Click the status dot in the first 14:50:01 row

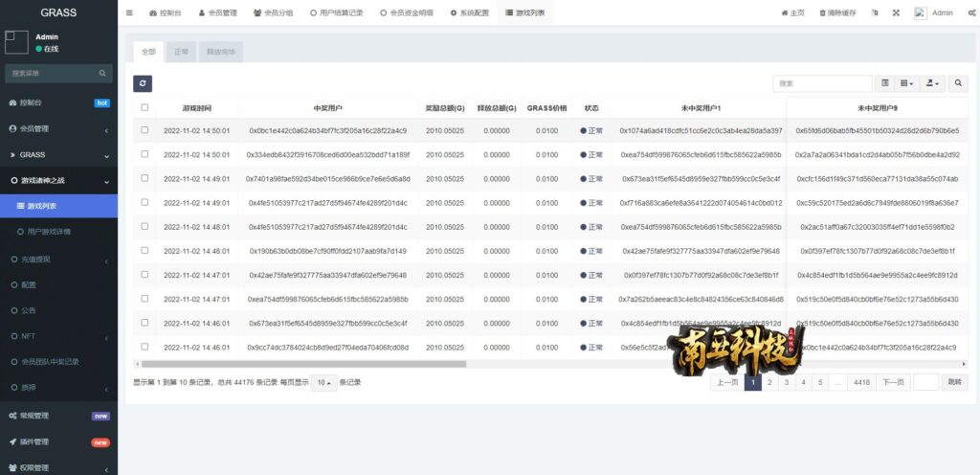[x=583, y=131]
